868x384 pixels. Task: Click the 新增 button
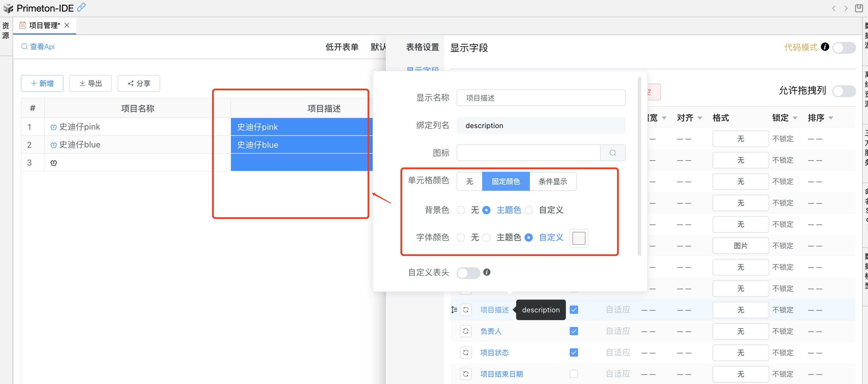(x=42, y=83)
